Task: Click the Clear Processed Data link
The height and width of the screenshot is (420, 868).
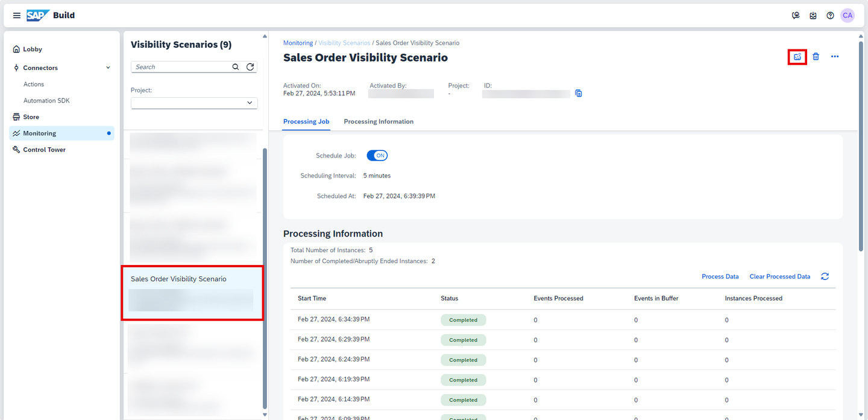Action: pyautogui.click(x=780, y=276)
